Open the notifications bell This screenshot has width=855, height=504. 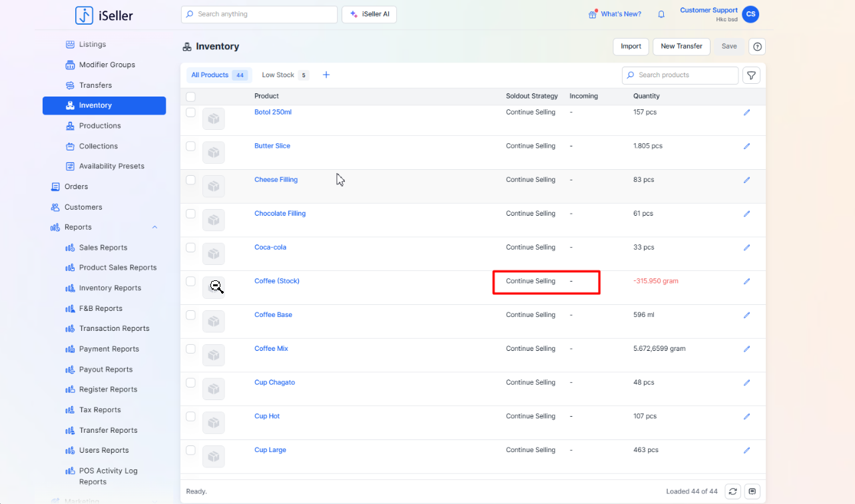pos(661,14)
